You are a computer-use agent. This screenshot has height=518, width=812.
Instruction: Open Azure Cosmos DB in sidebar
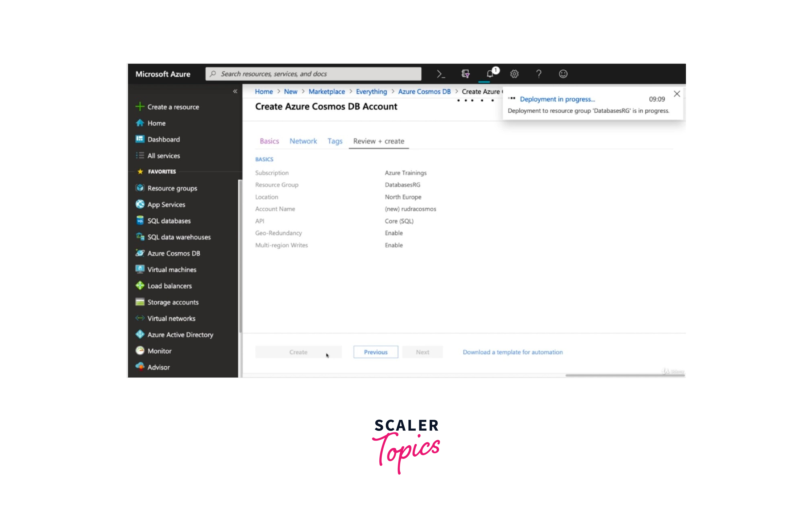[x=174, y=253]
